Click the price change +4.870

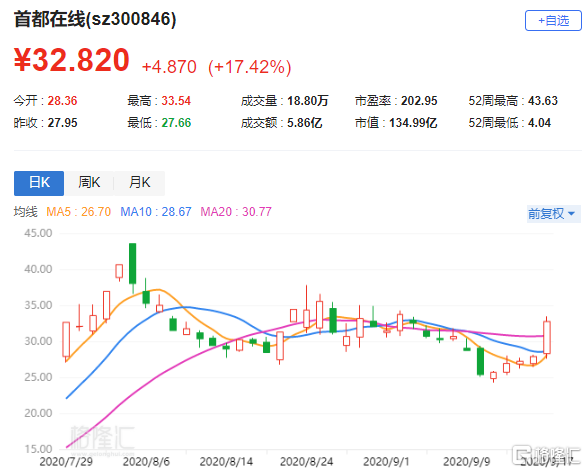(x=169, y=67)
